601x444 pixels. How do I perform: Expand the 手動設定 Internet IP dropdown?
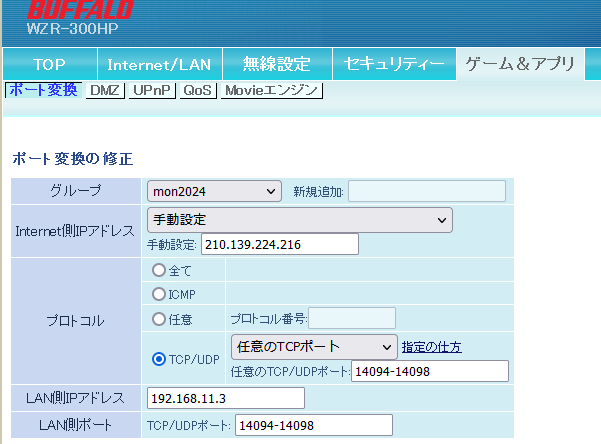tap(299, 219)
